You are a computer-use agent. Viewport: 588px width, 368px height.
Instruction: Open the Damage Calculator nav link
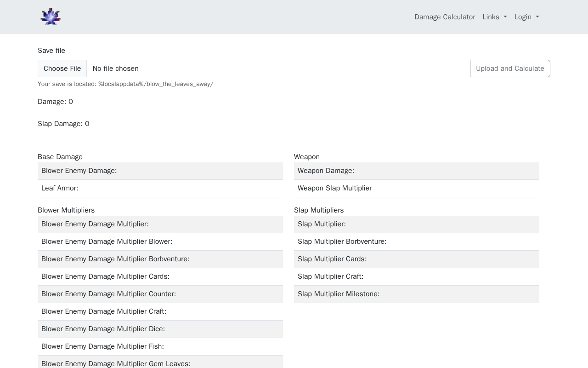coord(444,17)
